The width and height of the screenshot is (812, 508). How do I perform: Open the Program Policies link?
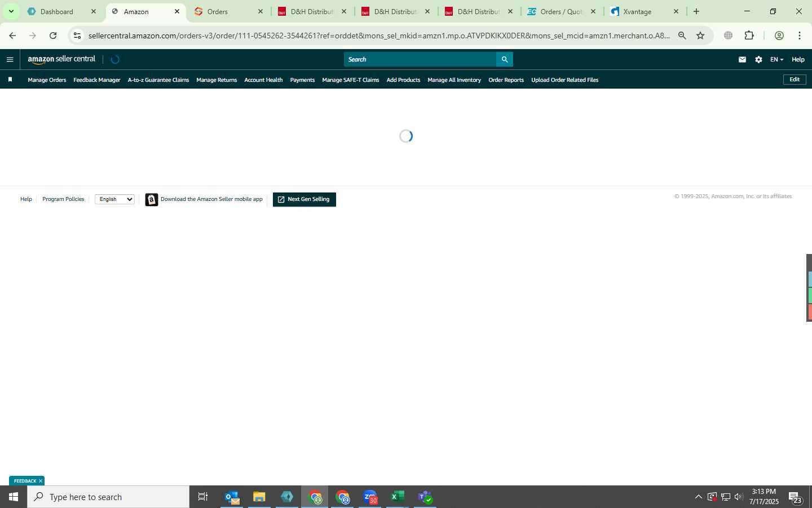(x=63, y=199)
